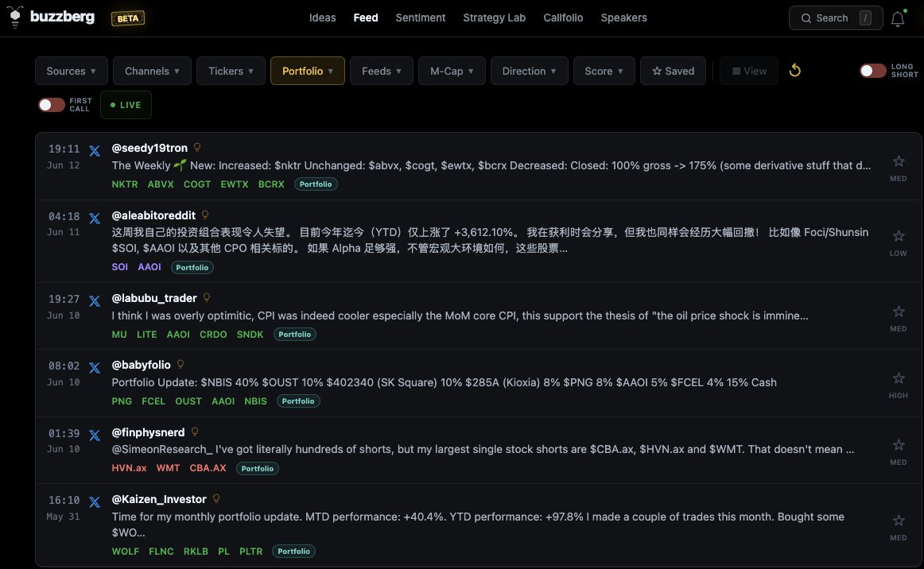
Task: Expand the Tickers filter dropdown
Action: point(231,71)
